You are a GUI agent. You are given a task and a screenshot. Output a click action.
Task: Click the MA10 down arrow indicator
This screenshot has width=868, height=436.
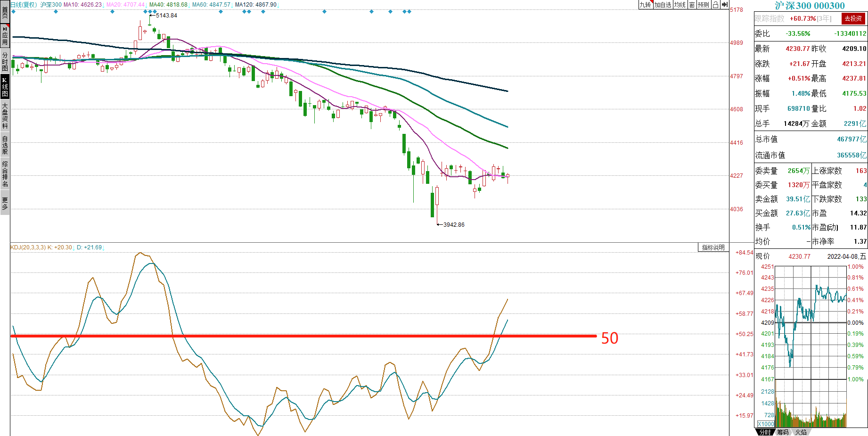104,5
